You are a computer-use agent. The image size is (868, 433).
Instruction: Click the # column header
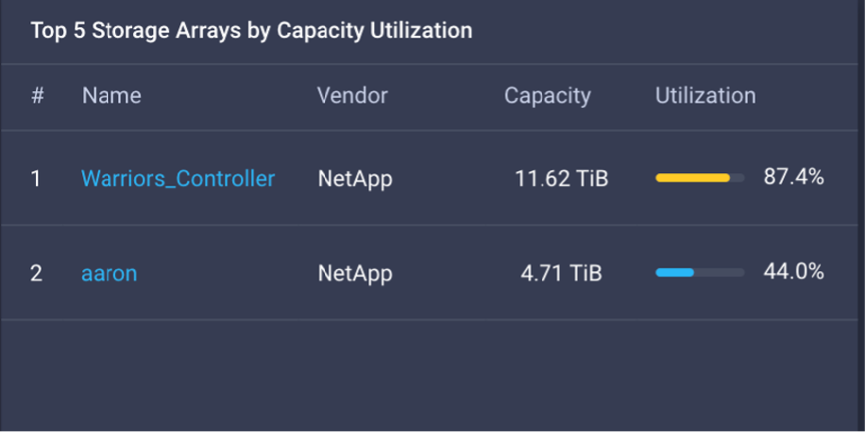(x=37, y=96)
